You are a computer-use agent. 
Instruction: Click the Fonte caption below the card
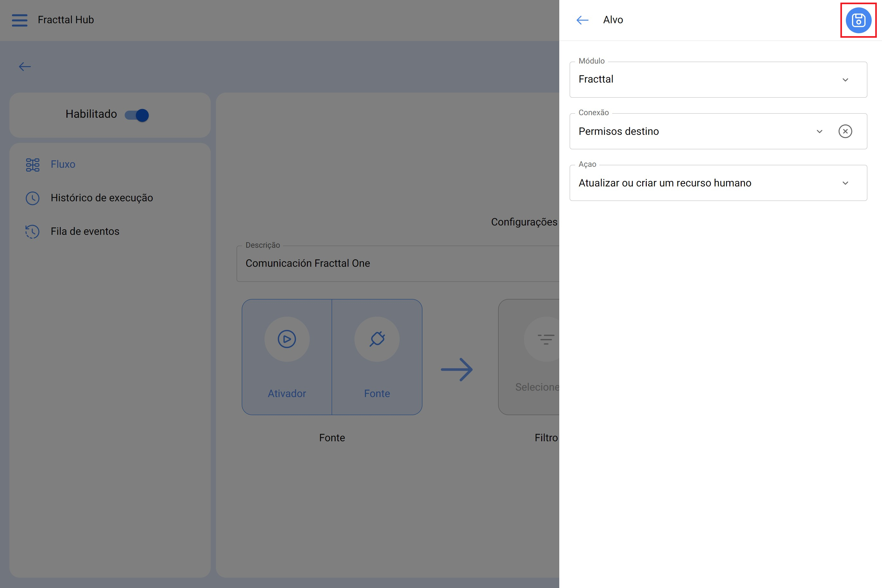[x=332, y=438]
